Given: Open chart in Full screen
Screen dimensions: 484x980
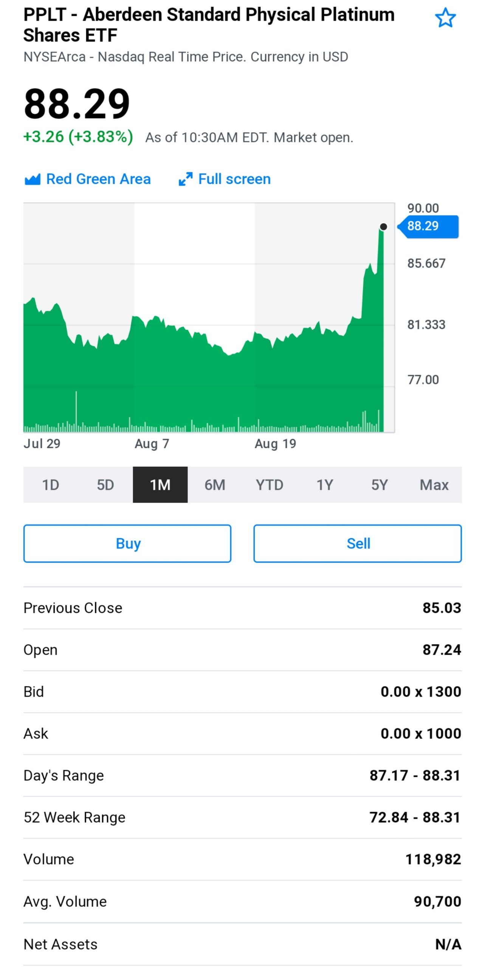Looking at the screenshot, I should (234, 179).
